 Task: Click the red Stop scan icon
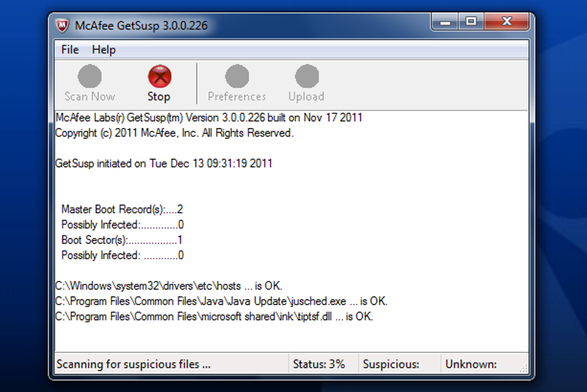(x=160, y=76)
